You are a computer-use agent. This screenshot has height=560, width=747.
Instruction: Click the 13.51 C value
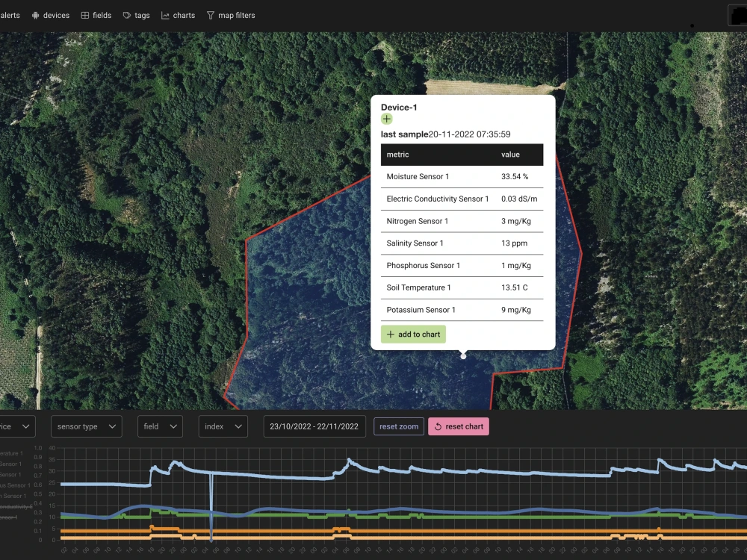click(x=514, y=287)
